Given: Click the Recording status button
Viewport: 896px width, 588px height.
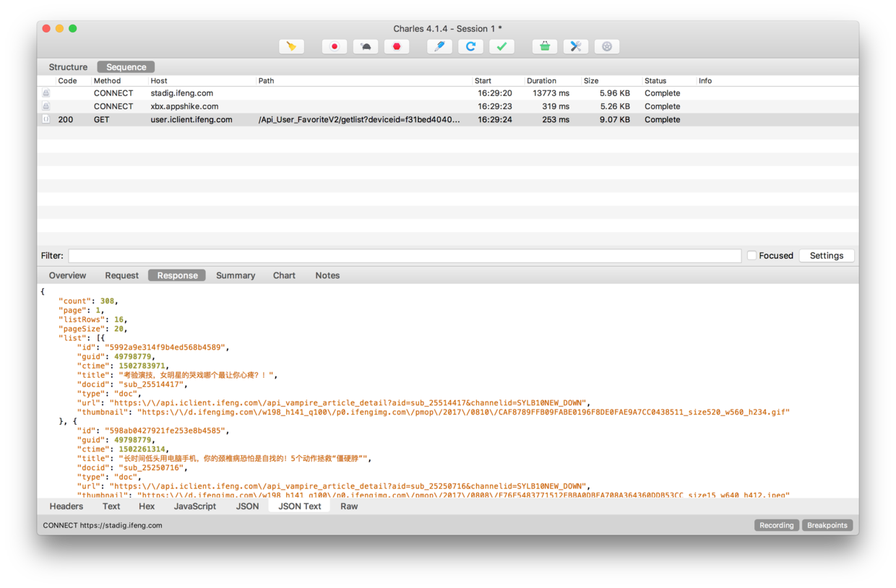Looking at the screenshot, I should (x=777, y=525).
